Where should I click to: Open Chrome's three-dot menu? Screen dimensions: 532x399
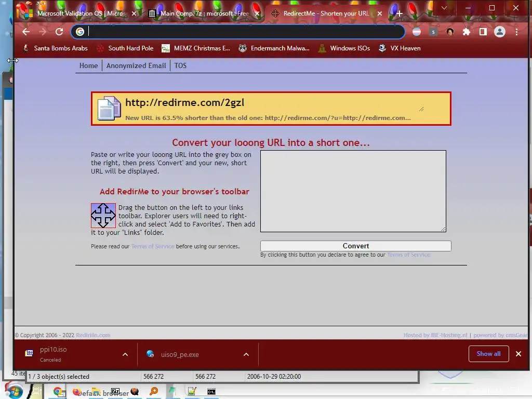516,32
